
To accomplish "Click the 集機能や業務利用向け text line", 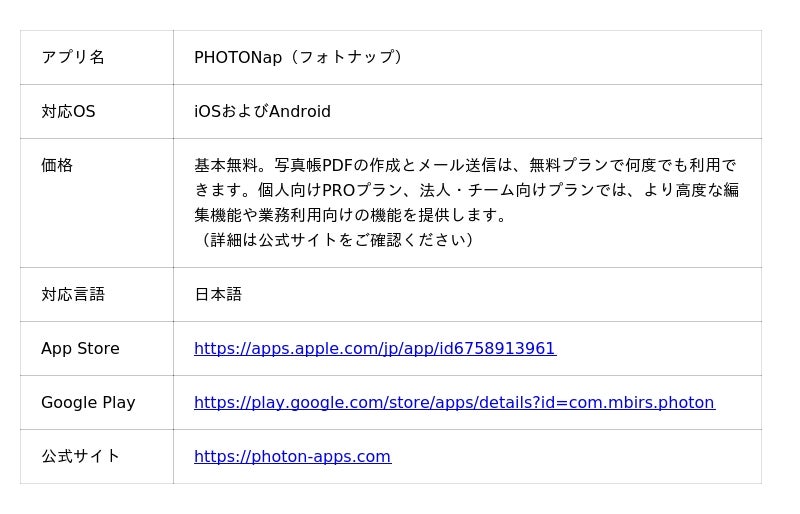I will [350, 215].
